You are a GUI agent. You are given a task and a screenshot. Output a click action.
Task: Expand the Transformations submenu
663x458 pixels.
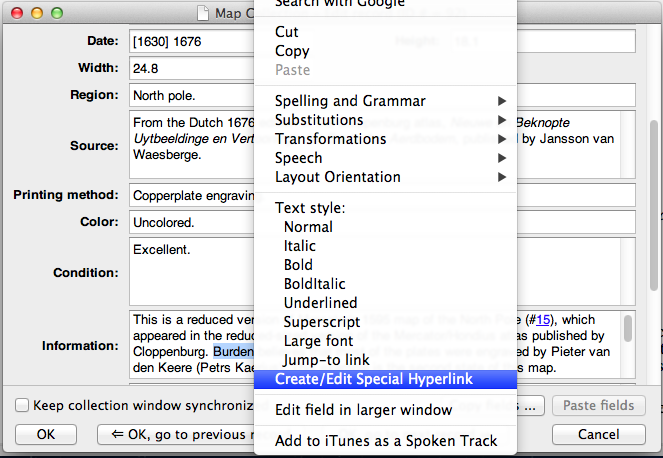(x=385, y=139)
